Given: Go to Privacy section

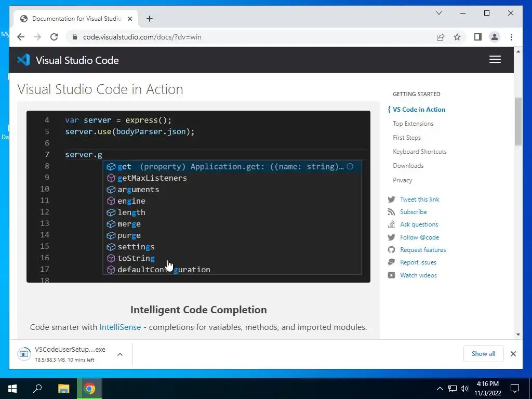Looking at the screenshot, I should click(x=403, y=180).
